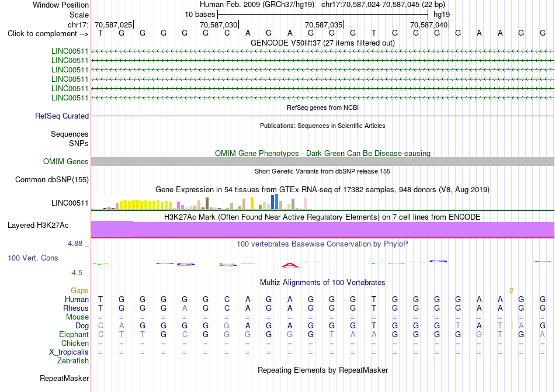Open 'Short Genetic Variants from dbSNP release 155'
The height and width of the screenshot is (392, 555).
322,171
